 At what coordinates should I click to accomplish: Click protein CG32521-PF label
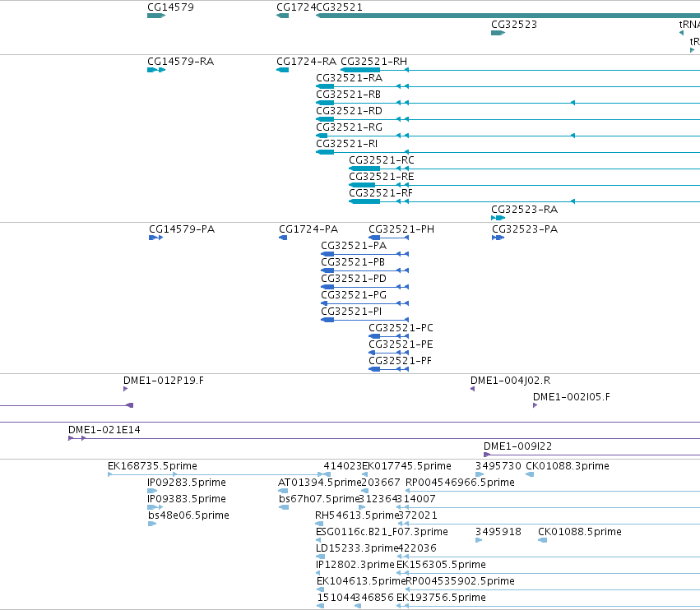click(x=400, y=361)
